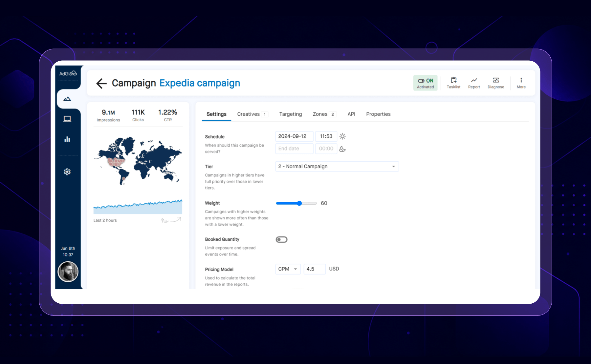The height and width of the screenshot is (364, 591).
Task: Run Diagnose on the campaign
Action: click(496, 83)
